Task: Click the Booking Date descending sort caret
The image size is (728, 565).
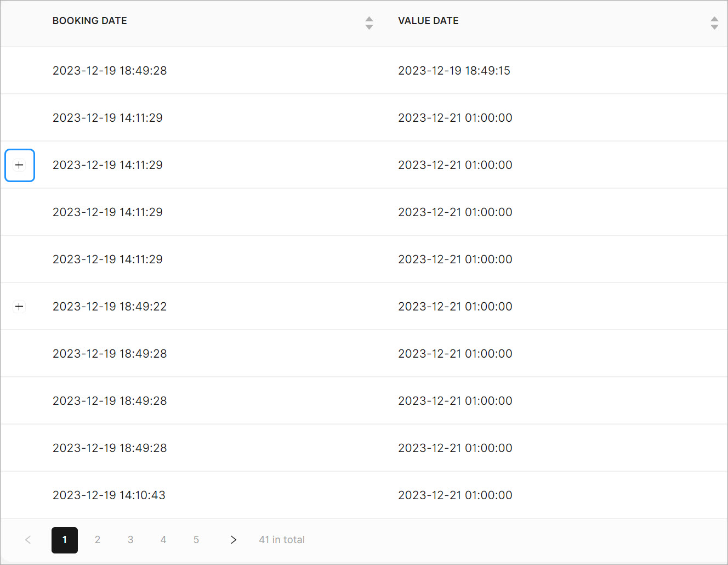Action: (x=369, y=27)
